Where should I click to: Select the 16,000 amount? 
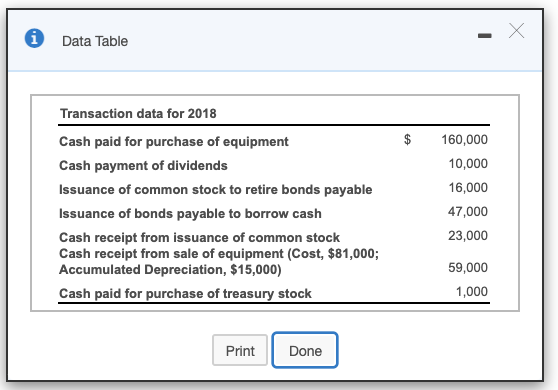coord(468,188)
